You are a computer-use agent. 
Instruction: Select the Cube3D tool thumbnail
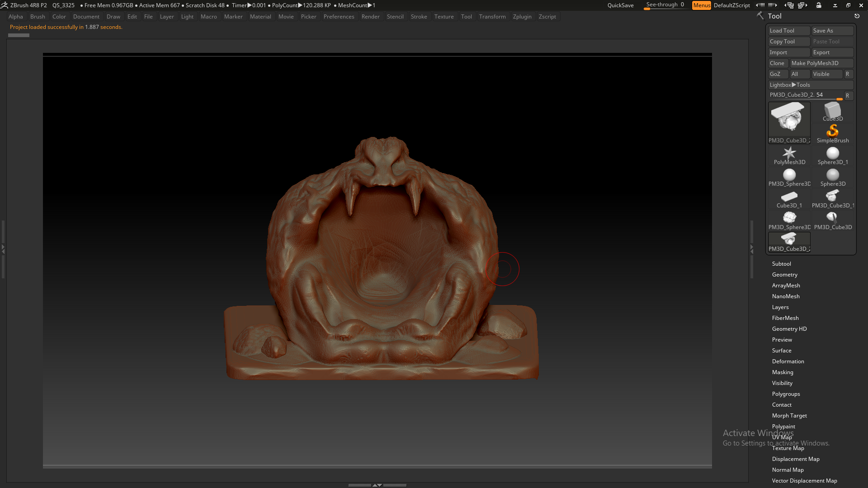click(x=833, y=112)
